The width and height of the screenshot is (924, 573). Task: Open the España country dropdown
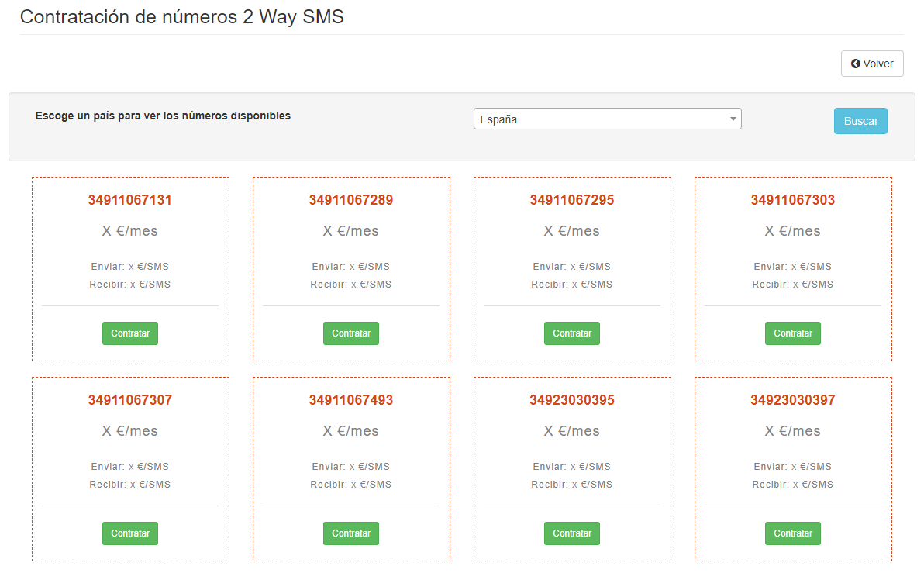coord(606,119)
